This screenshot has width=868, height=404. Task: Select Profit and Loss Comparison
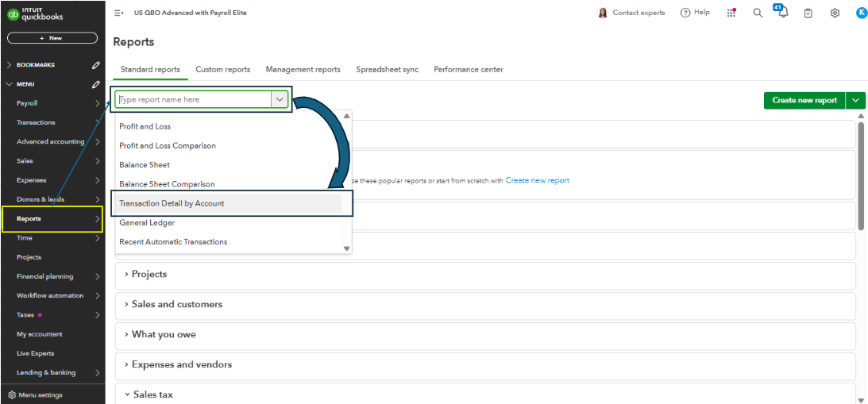168,146
